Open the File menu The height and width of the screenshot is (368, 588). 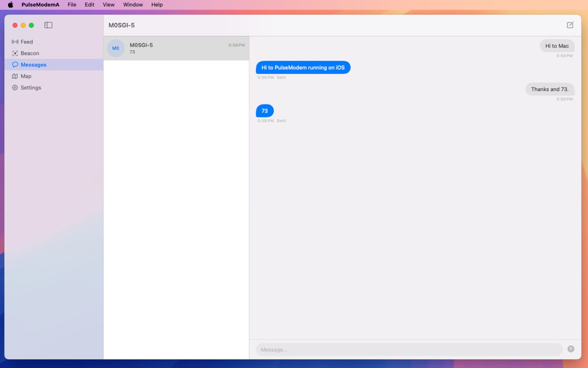pyautogui.click(x=72, y=4)
